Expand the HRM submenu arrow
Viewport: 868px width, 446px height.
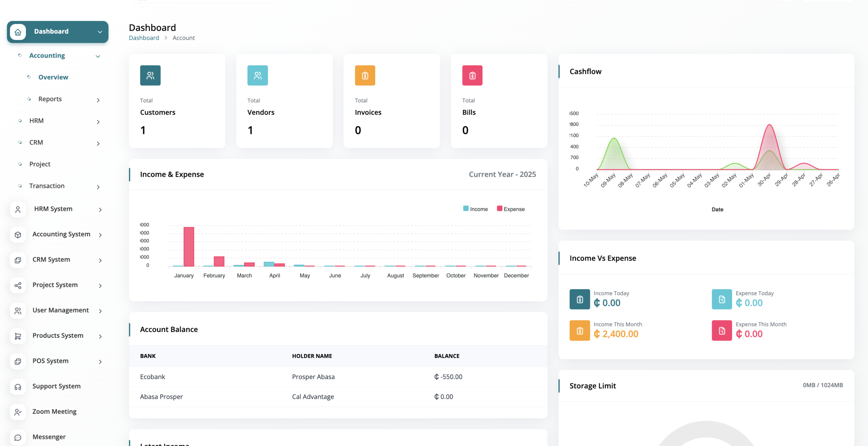tap(98, 122)
